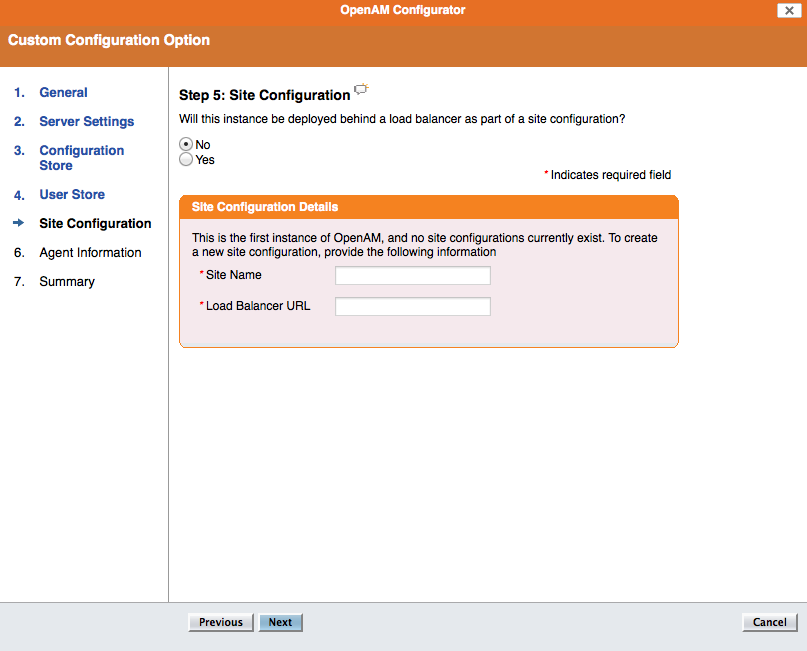Open the User Store step
Image resolution: width=807 pixels, height=651 pixels.
[x=72, y=195]
